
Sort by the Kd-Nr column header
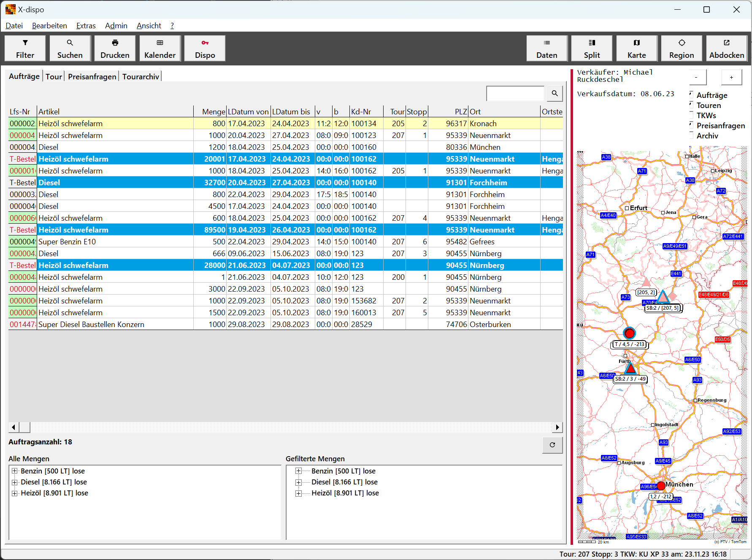pos(366,112)
